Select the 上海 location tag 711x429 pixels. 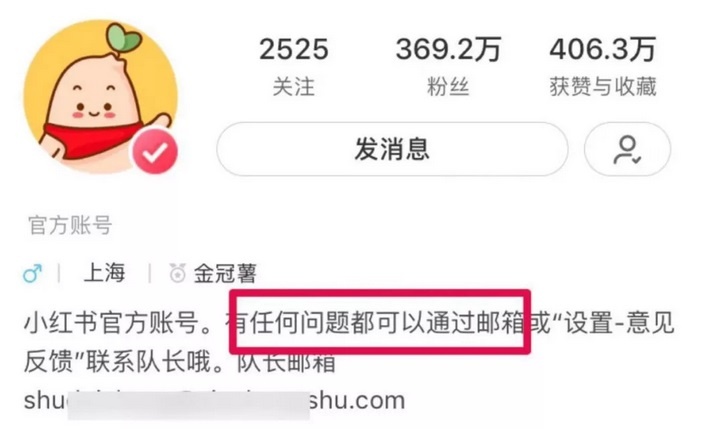point(104,273)
